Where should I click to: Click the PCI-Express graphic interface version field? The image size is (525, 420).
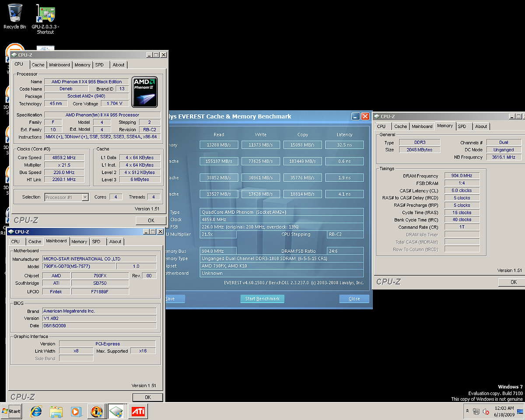(108, 344)
